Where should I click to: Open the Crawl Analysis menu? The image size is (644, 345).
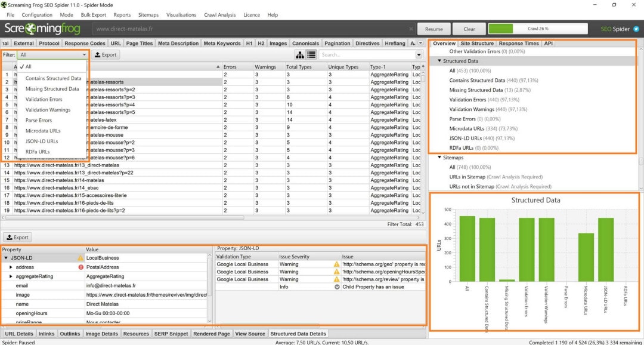pos(219,15)
